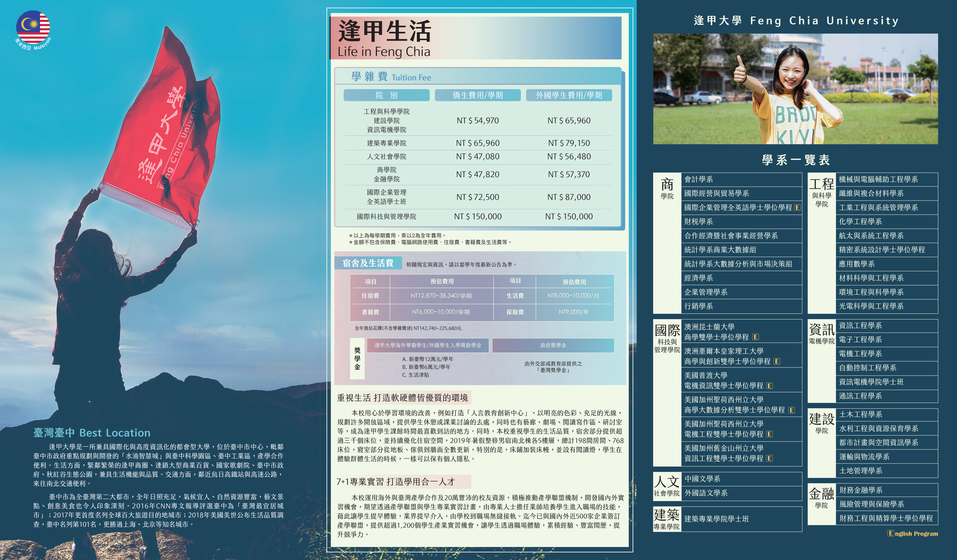Click the E badge beside 資訊工程雙學士學位學程
This screenshot has width=957, height=560.
coord(769,458)
